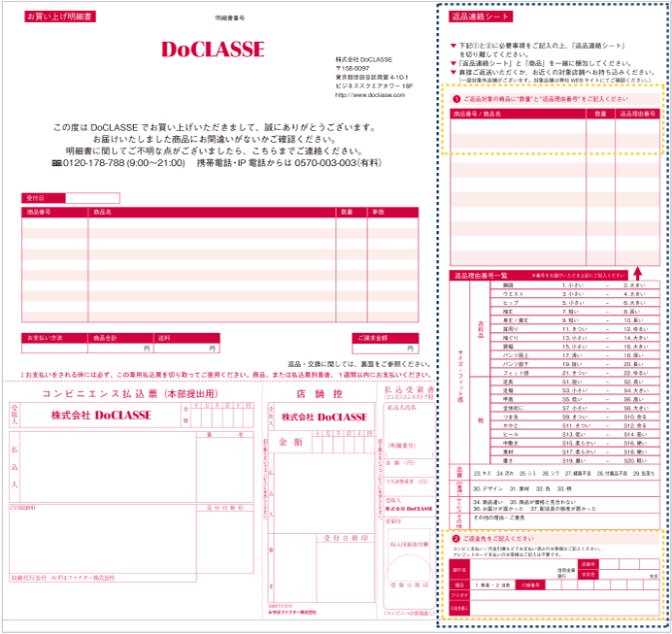Click the circled number 2 step marker
Screen dimensions: 672x634
pos(456,539)
